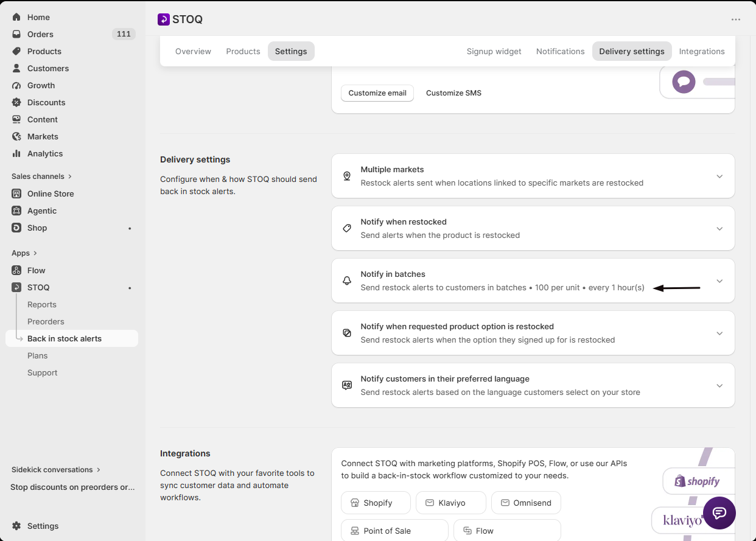
Task: Click the Agentic channel icon
Action: point(16,211)
